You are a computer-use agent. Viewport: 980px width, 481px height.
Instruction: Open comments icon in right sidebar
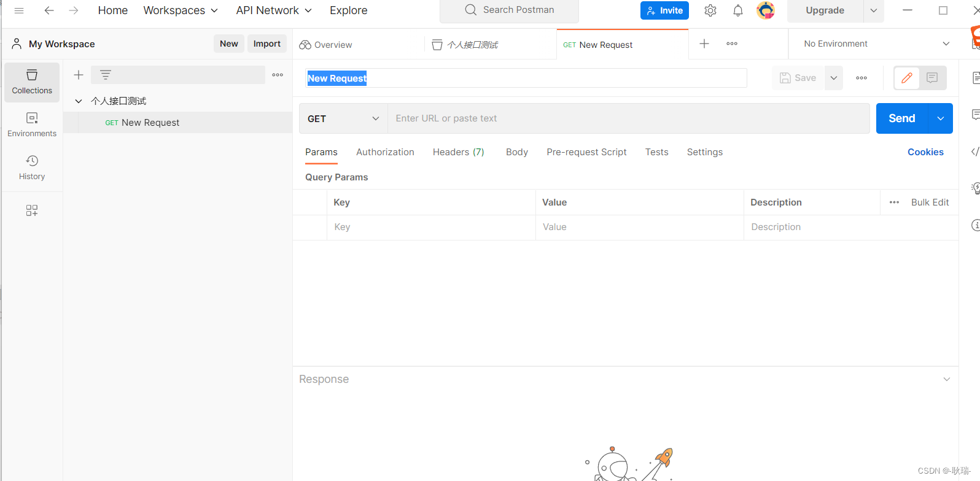click(976, 115)
